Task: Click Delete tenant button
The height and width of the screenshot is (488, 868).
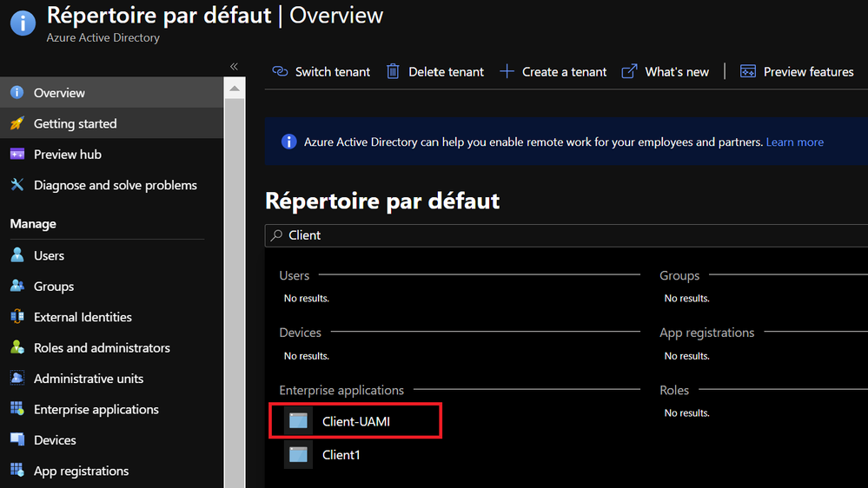Action: [x=435, y=71]
